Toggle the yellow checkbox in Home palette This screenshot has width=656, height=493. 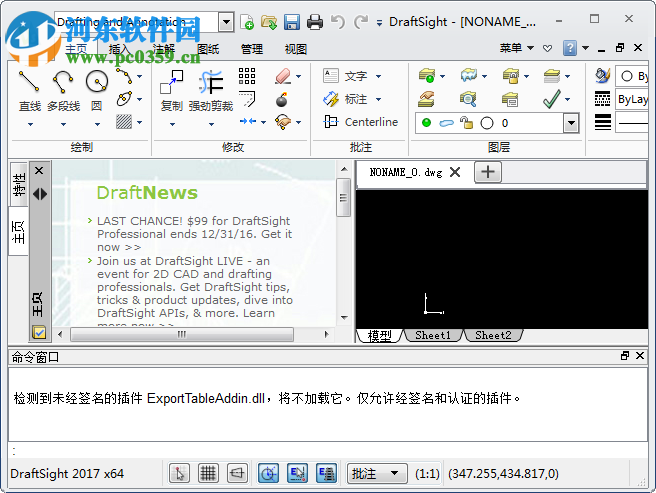[39, 333]
